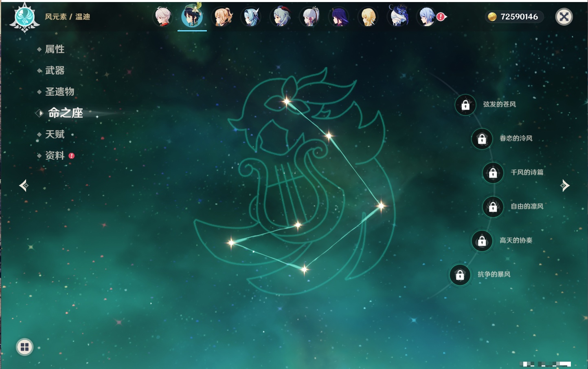Switch to Eula's avatar
Image resolution: width=588 pixels, height=369 pixels.
pos(251,17)
